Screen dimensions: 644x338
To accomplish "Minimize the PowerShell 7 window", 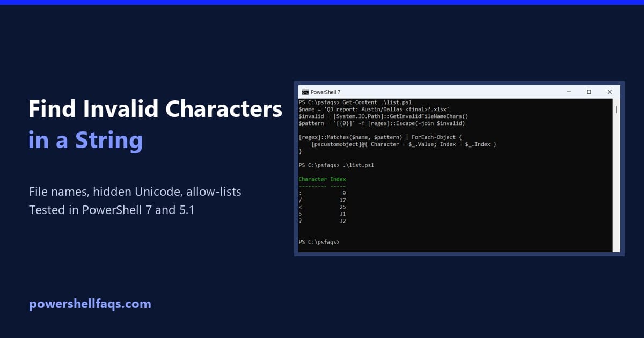I will click(568, 92).
